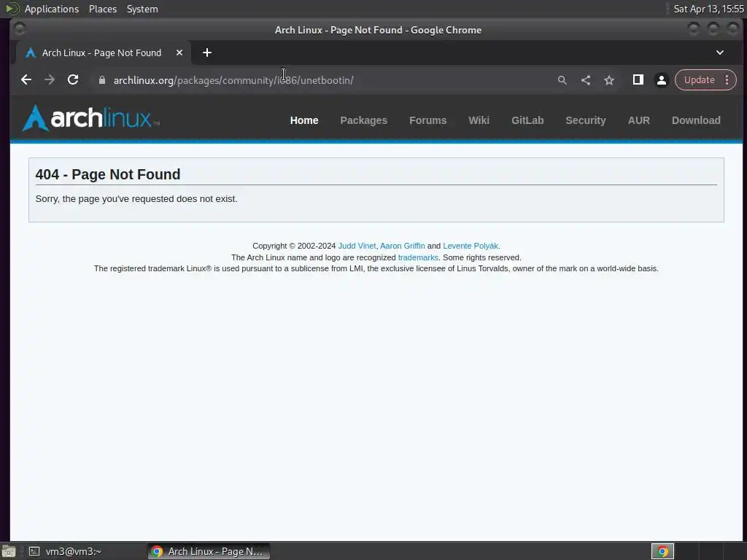
Task: Select the Arch Linux Chrome taskbar entry
Action: pos(209,551)
